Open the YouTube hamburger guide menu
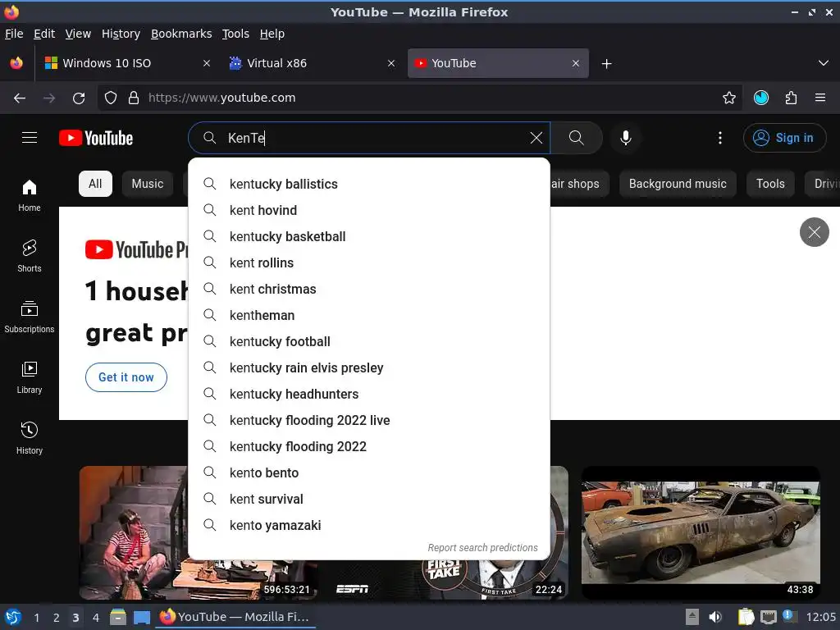Screen dimensions: 840x630 30,138
